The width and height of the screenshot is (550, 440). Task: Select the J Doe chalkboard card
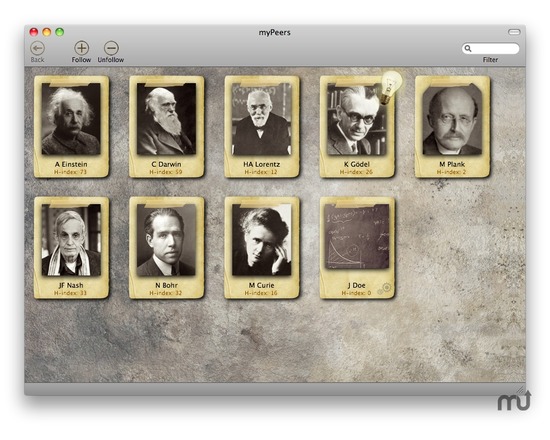coord(357,248)
